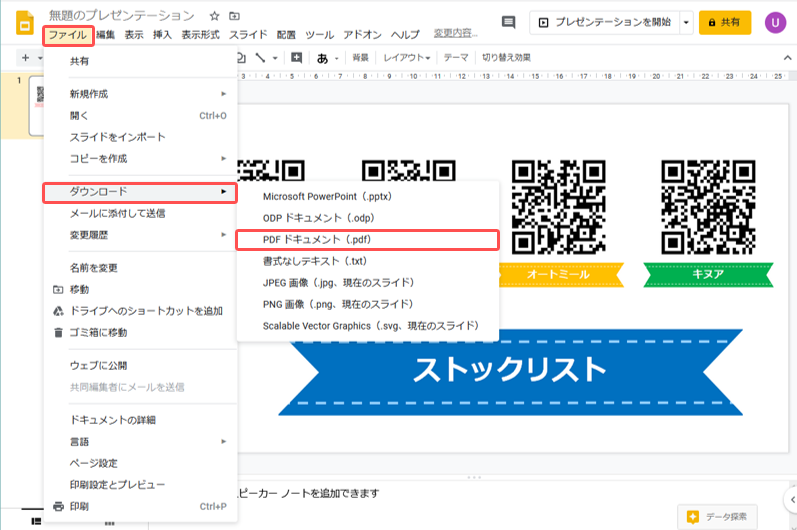The height and width of the screenshot is (530, 797).
Task: Expand the 新規作成 submenu
Action: click(x=140, y=94)
